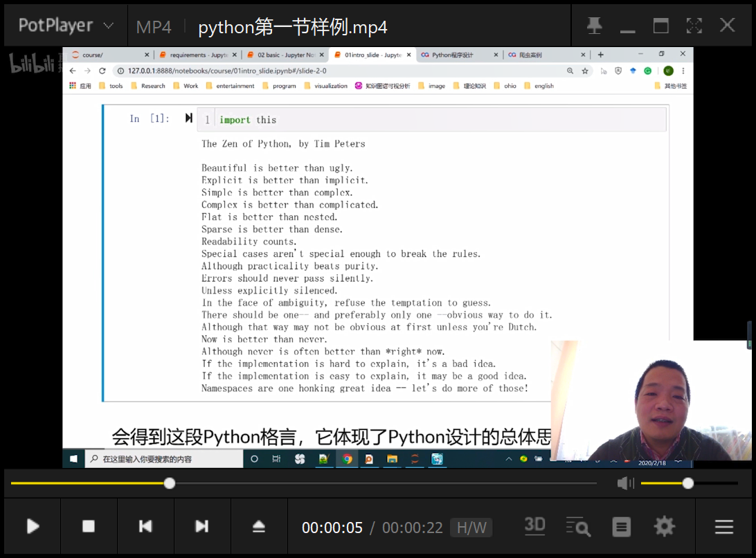Click the video file title python第一节样例.mp4

tap(292, 27)
